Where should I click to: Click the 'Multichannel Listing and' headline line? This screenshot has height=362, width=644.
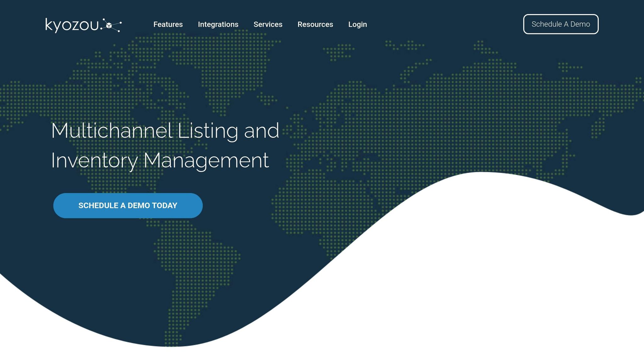[x=165, y=131]
